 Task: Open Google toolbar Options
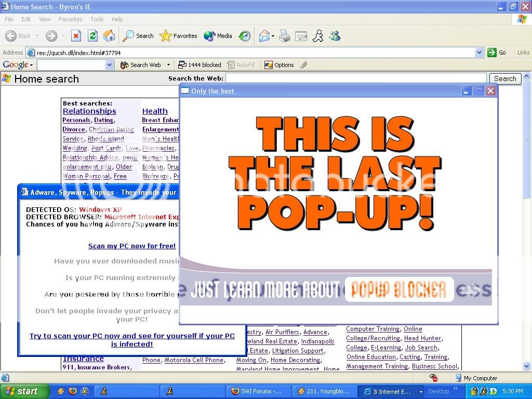click(x=279, y=65)
